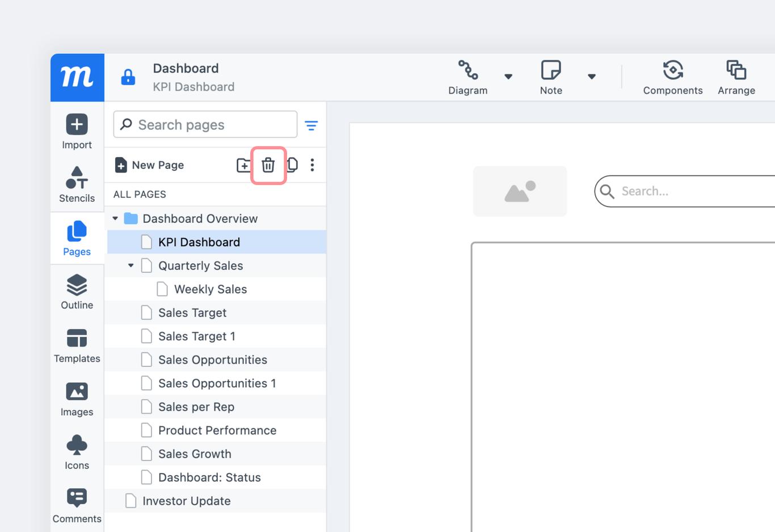Click the Moqups logo icon
Viewport: 775px width, 532px height.
pos(77,78)
